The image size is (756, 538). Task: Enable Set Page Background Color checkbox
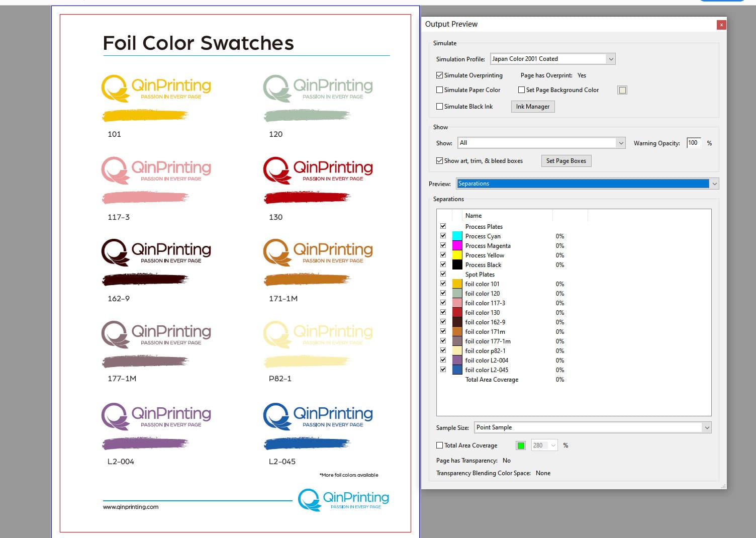click(x=521, y=90)
